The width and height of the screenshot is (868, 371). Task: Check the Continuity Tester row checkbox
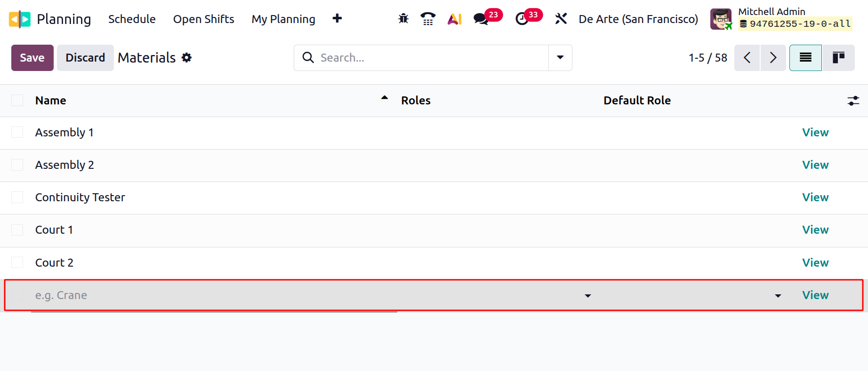click(x=17, y=197)
